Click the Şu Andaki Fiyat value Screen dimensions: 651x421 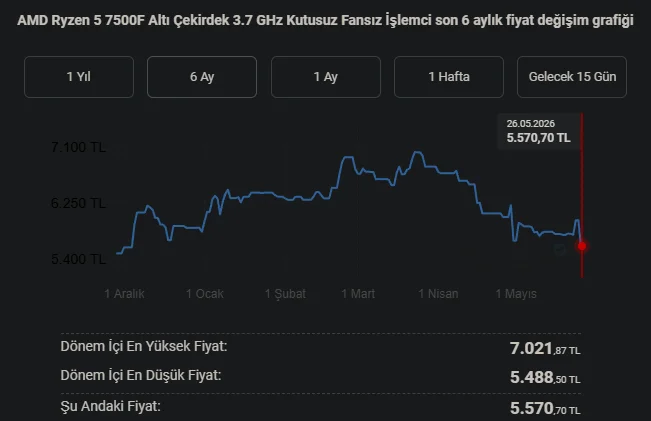pos(545,408)
